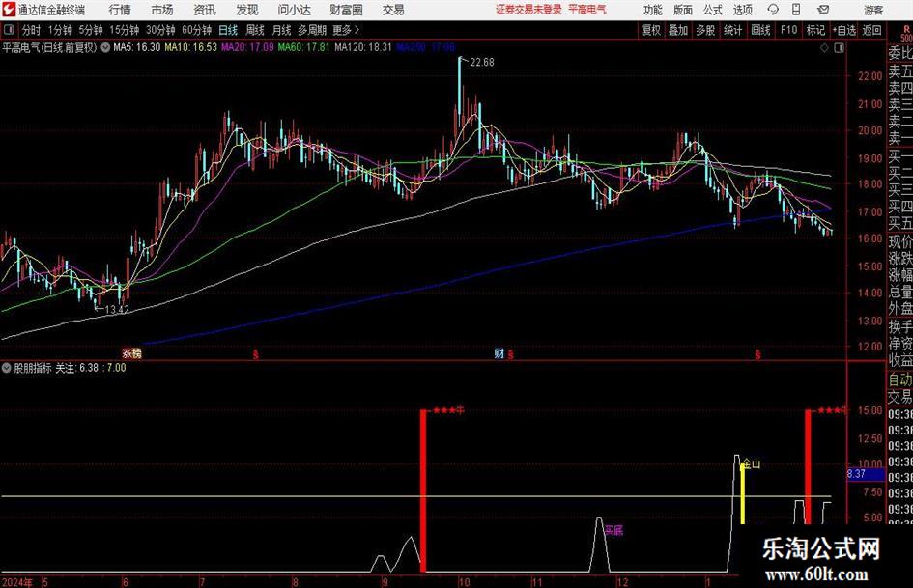
Task: Open the 行情 menu
Action: (120, 10)
